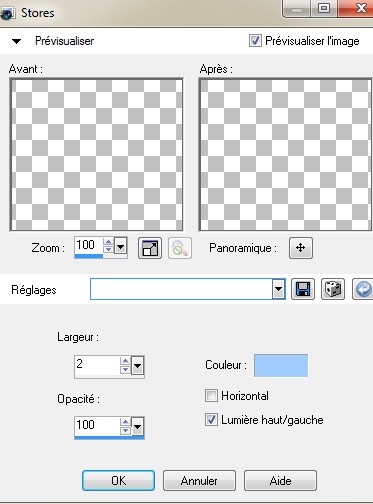373x504 pixels.
Task: Click the Panoramique navigate arrows icon
Action: point(301,248)
